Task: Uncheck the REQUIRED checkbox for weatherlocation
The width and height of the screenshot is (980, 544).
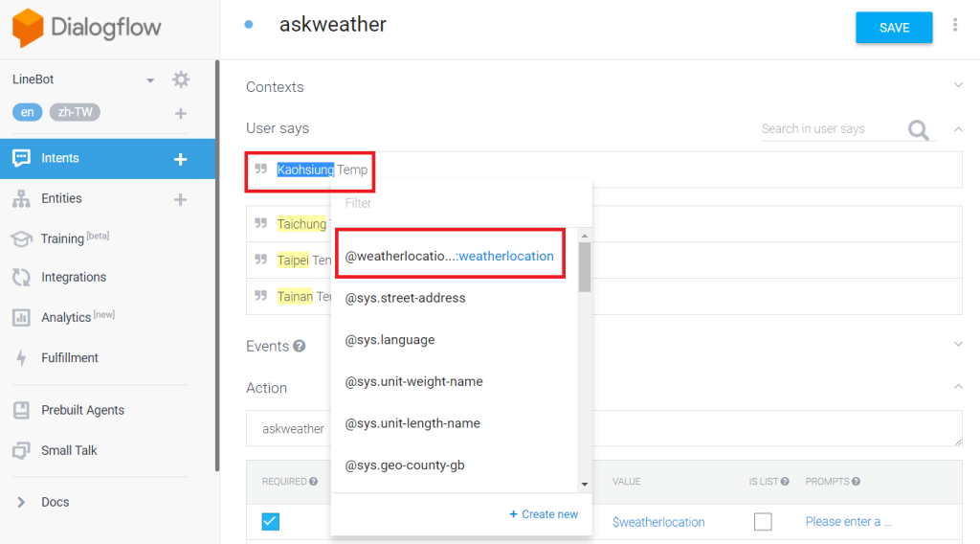Action: tap(271, 521)
